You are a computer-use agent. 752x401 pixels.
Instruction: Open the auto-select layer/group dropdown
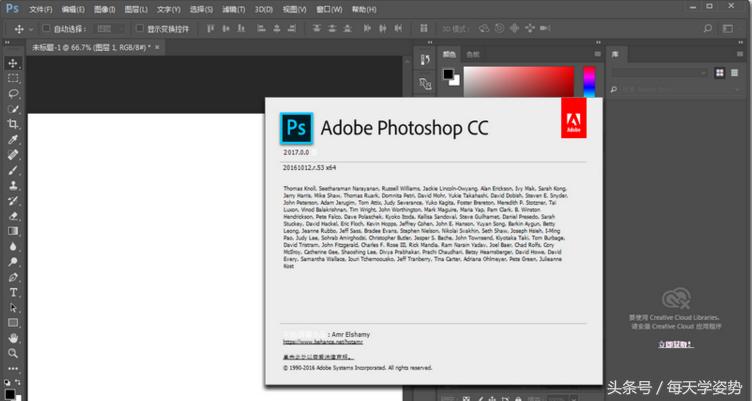point(110,29)
